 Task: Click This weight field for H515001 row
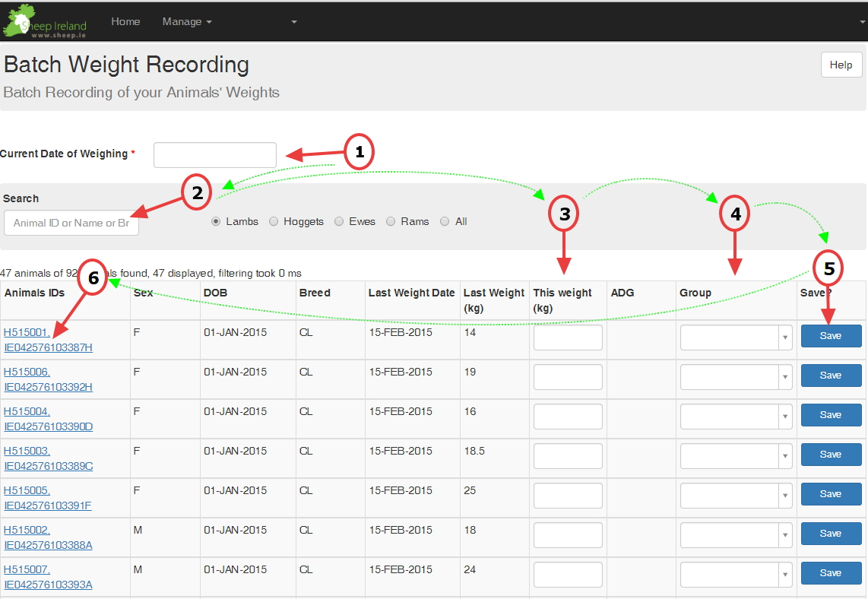coord(568,338)
